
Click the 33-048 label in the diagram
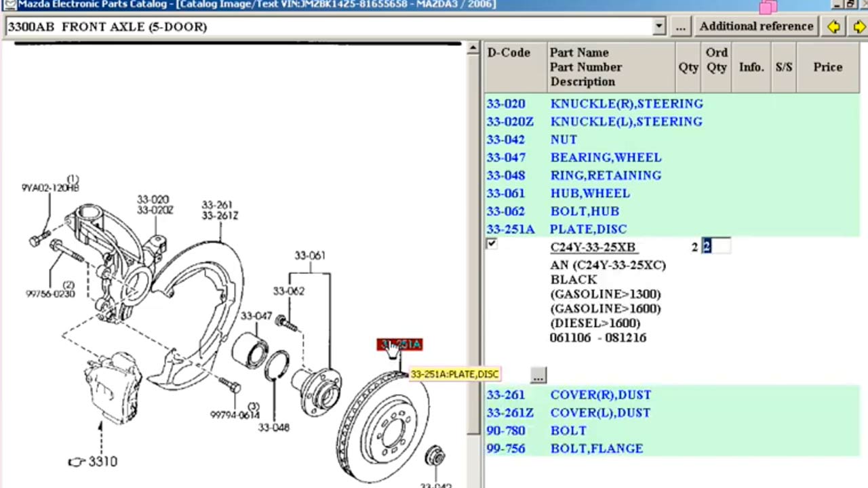coord(274,428)
